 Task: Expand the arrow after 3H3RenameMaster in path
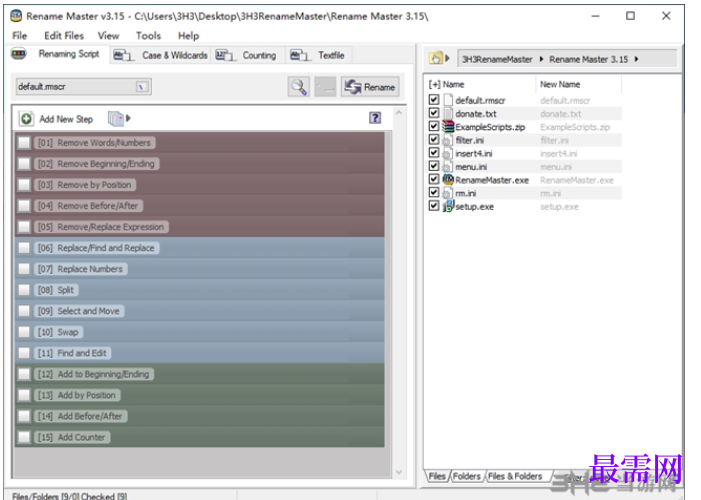[541, 59]
